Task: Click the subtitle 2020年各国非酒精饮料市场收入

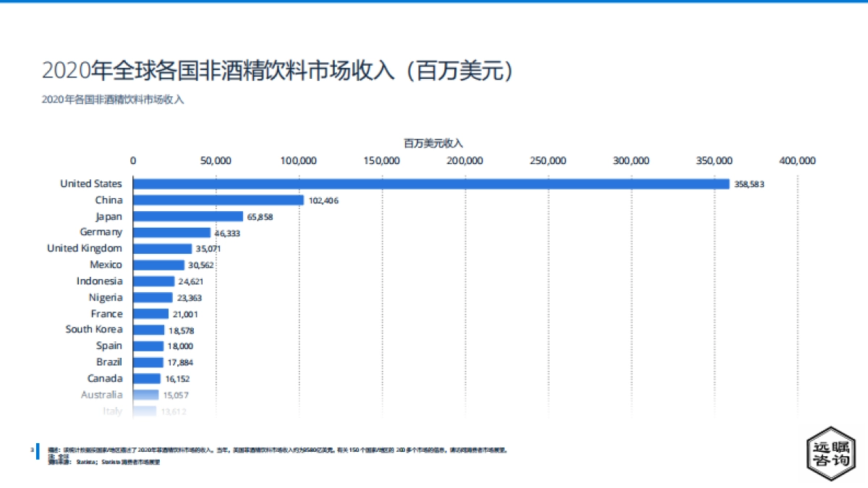Action: (x=113, y=100)
